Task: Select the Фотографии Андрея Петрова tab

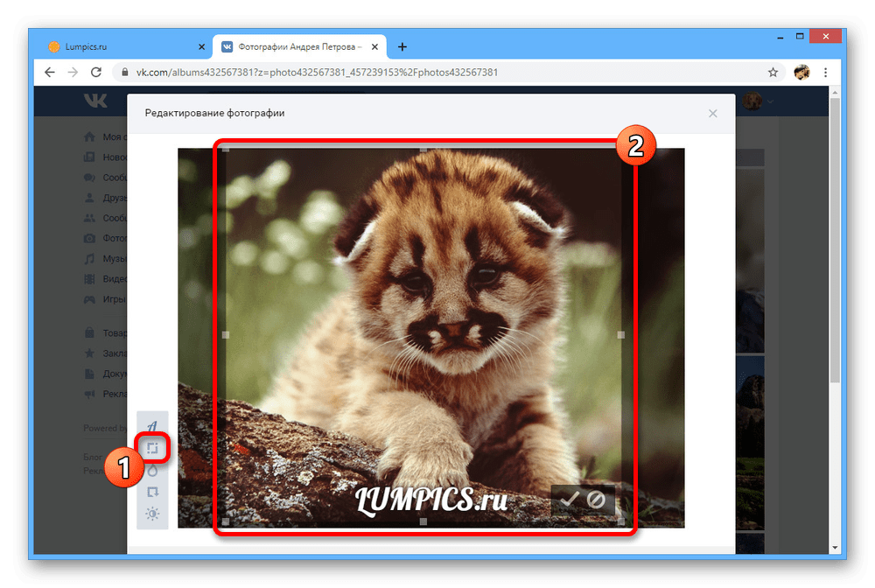Action: pyautogui.click(x=300, y=47)
